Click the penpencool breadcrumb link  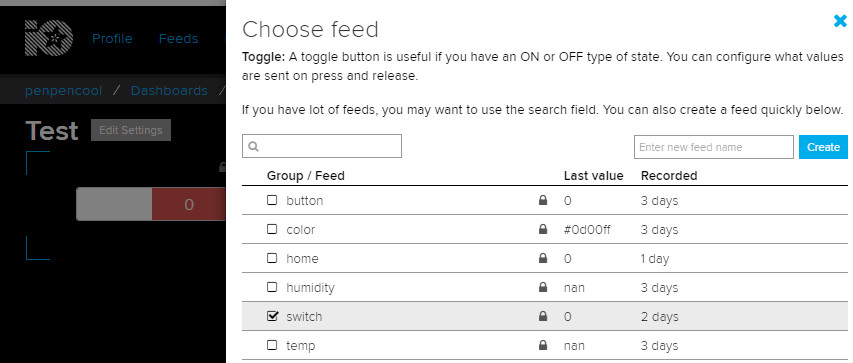63,90
